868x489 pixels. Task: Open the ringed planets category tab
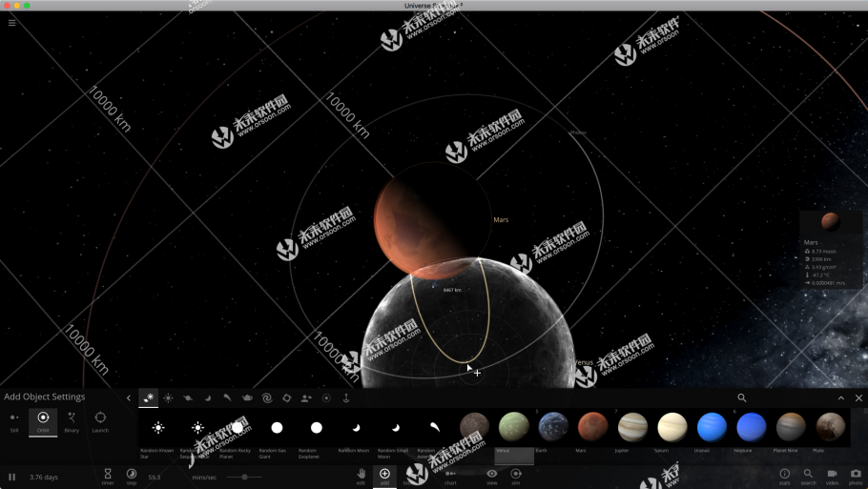188,397
